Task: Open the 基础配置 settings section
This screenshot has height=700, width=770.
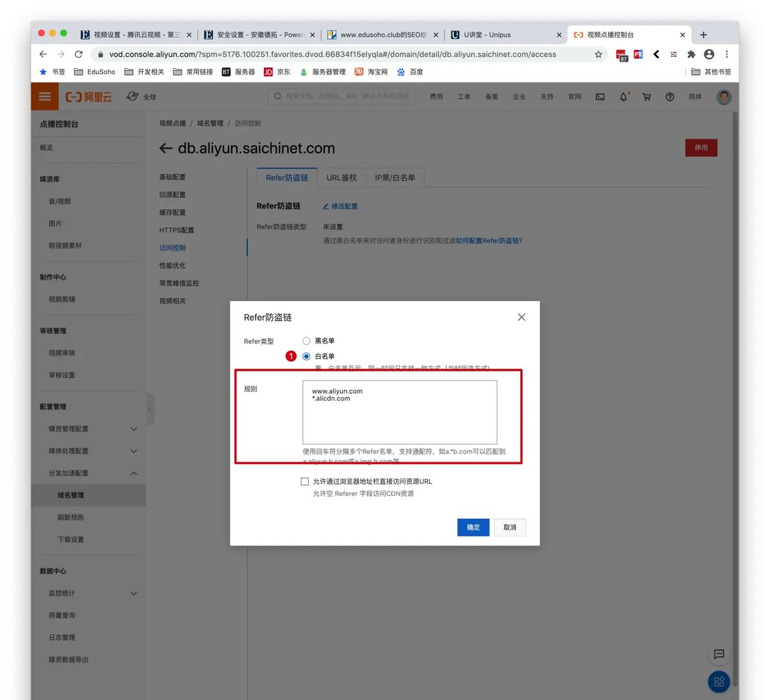Action: (173, 177)
